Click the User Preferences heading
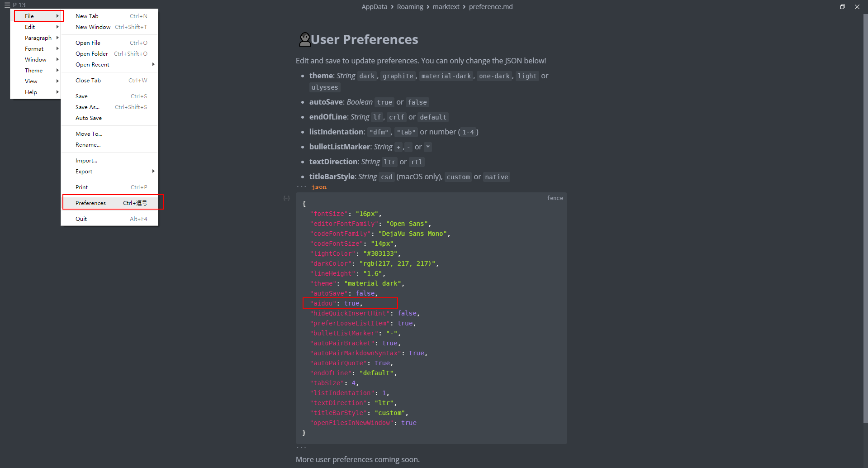This screenshot has width=868, height=468. click(365, 39)
